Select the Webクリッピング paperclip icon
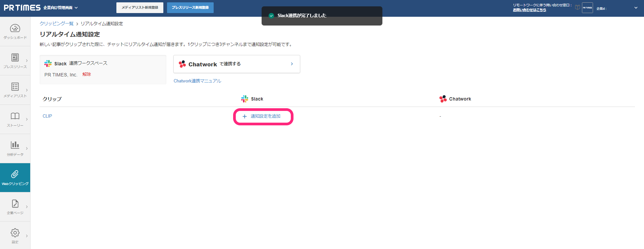644x249 pixels. [15, 174]
